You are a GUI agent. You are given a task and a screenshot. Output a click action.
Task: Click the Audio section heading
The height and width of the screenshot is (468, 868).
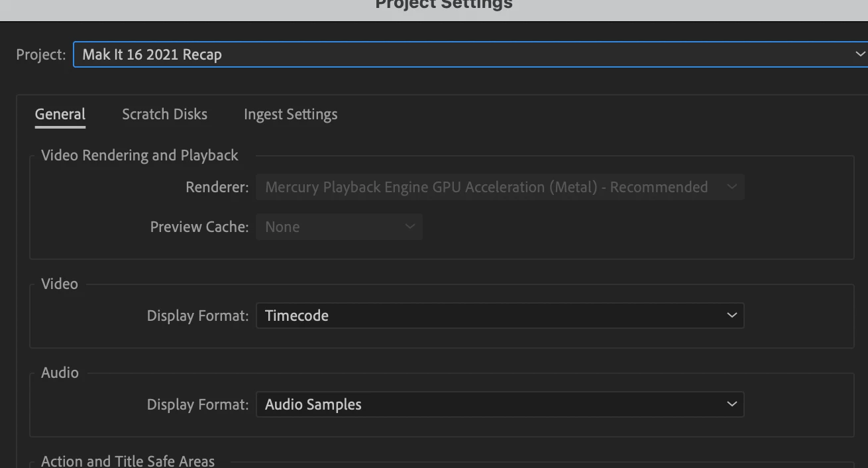[60, 373]
